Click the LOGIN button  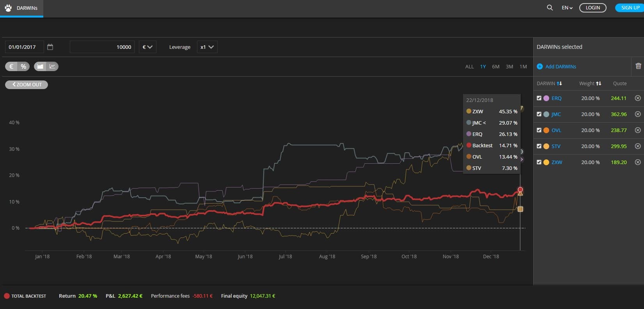[x=593, y=7]
